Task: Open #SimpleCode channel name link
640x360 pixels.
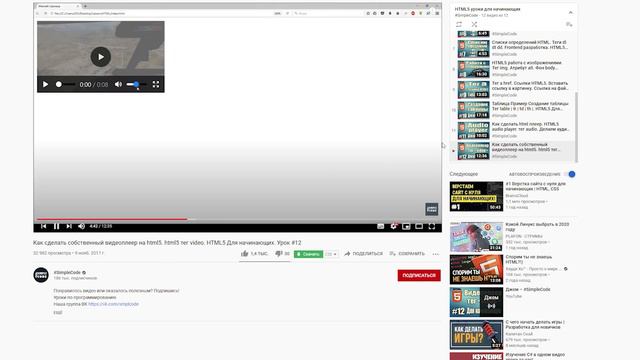Action: point(67,272)
